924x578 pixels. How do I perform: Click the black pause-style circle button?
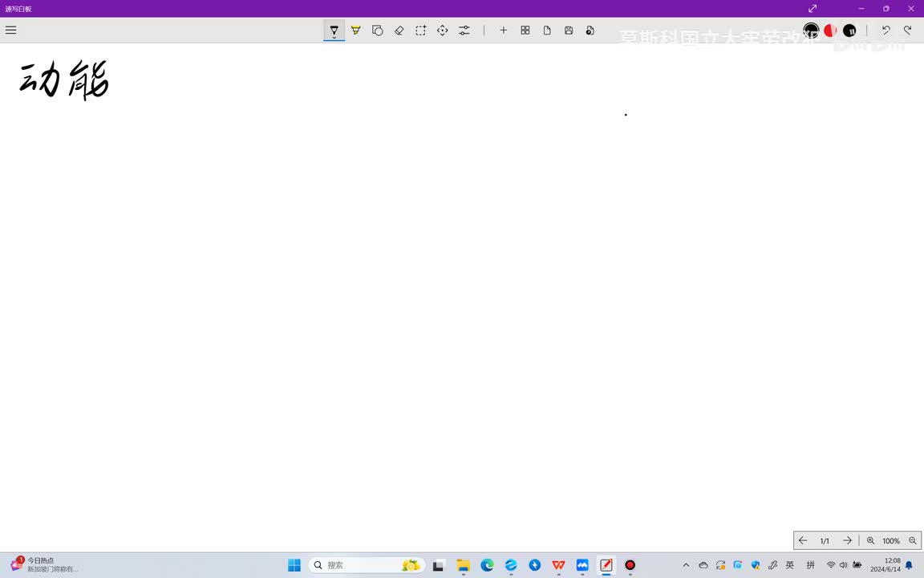849,30
